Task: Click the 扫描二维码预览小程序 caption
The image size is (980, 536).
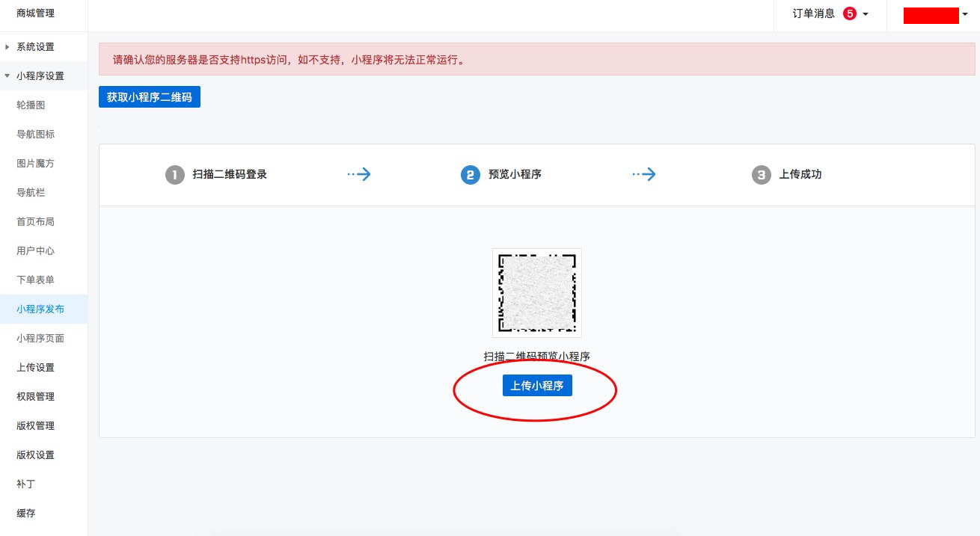Action: point(537,357)
